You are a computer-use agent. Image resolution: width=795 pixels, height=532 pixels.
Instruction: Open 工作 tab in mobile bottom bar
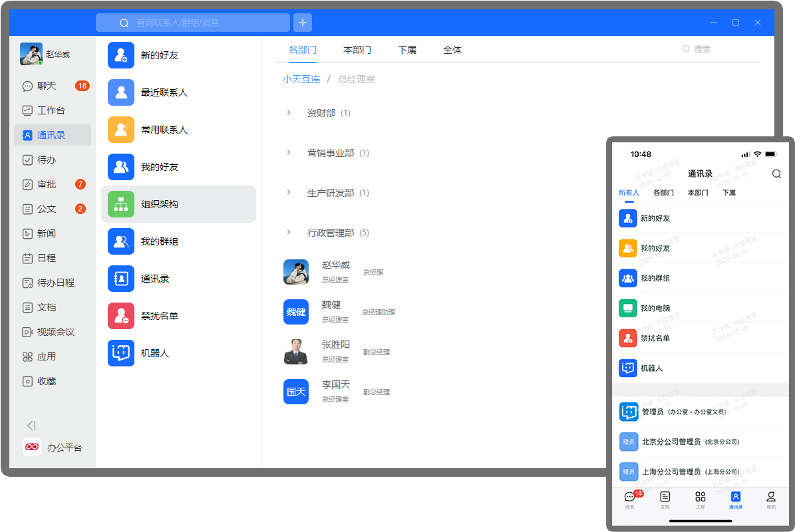coord(700,499)
